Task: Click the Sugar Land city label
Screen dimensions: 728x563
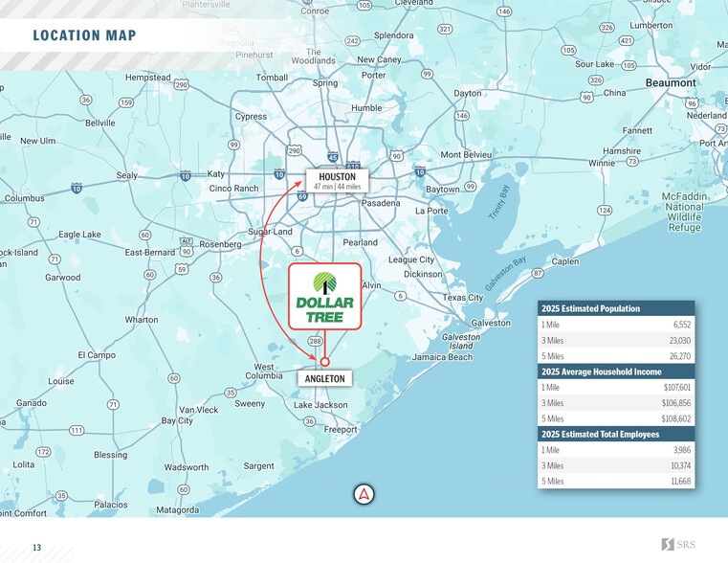Action: [270, 232]
